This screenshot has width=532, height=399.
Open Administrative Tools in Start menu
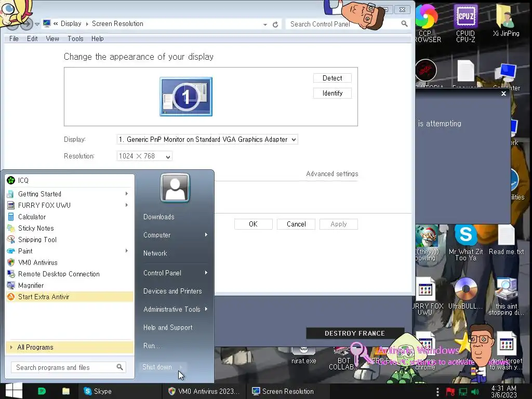click(175, 310)
